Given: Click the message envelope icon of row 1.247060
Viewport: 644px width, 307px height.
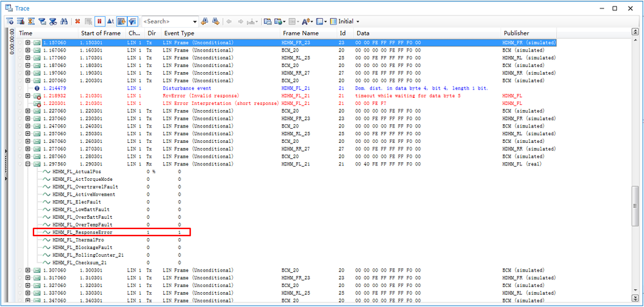Looking at the screenshot, I should coord(37,126).
